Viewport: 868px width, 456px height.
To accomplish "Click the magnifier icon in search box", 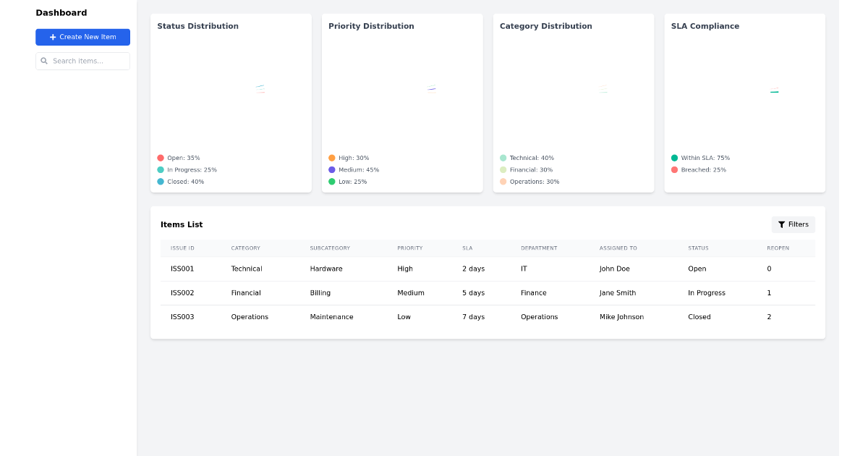I will pyautogui.click(x=44, y=62).
